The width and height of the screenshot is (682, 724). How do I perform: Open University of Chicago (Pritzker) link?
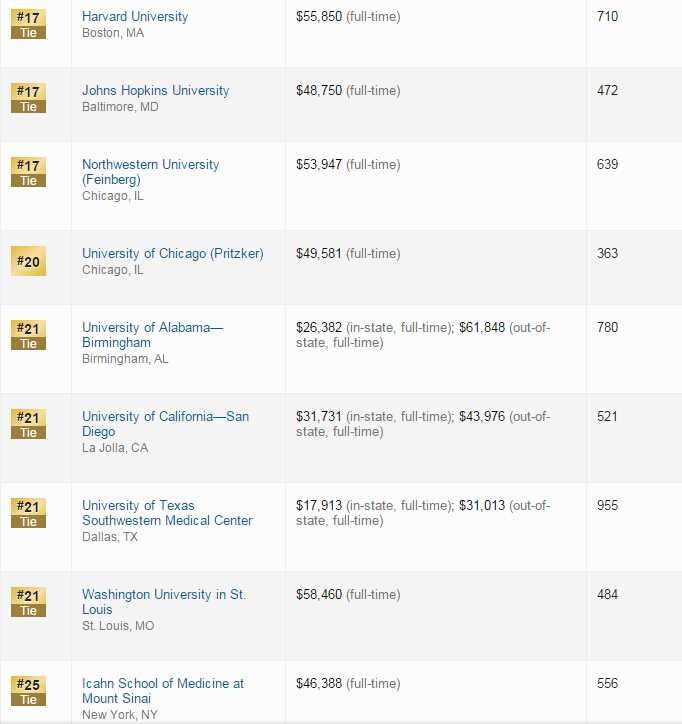pyautogui.click(x=172, y=254)
